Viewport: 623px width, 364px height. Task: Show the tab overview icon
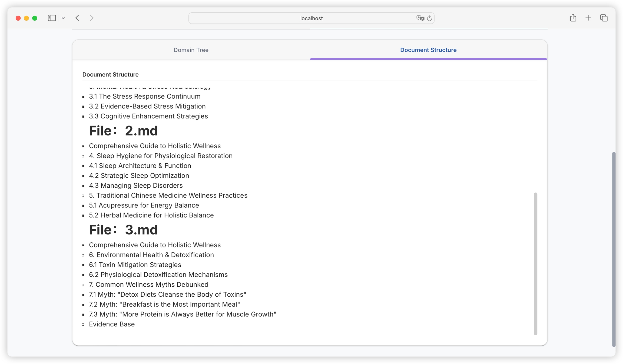click(604, 18)
